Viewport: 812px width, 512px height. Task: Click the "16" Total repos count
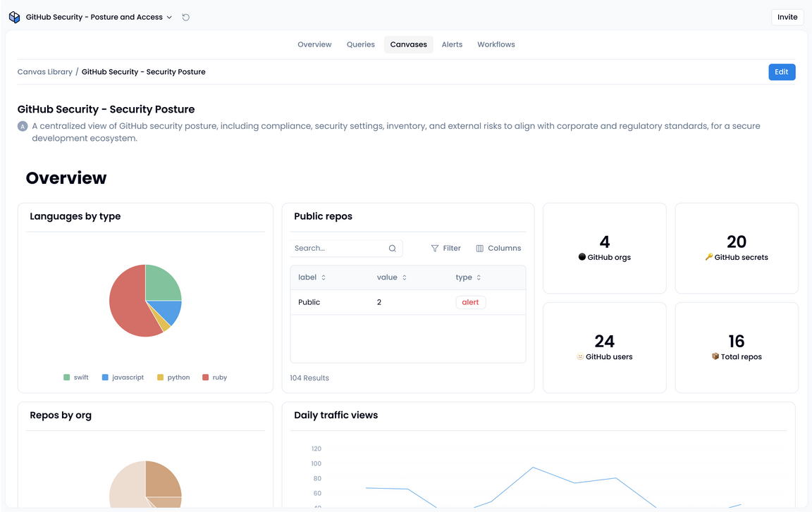click(737, 342)
